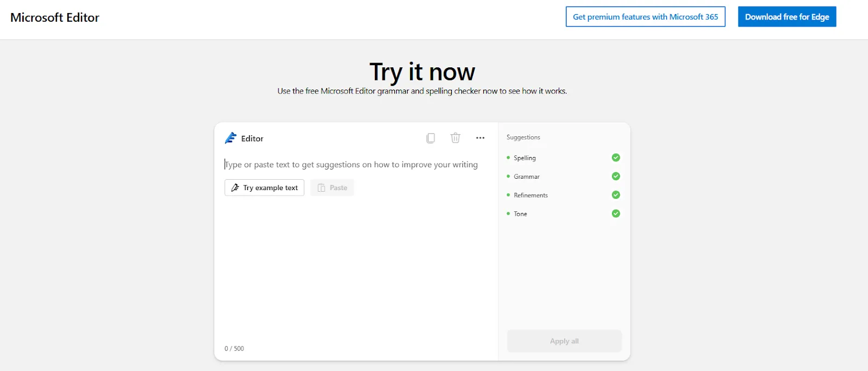The width and height of the screenshot is (868, 371).
Task: Click into the text entry field placeholder
Action: 352,165
